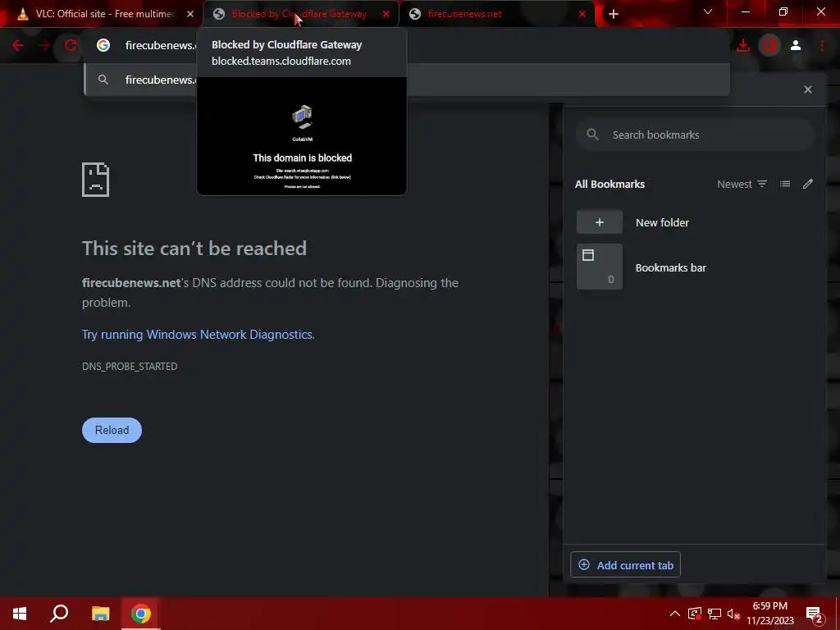Open the downloads icon in toolbar
The height and width of the screenshot is (630, 840).
click(x=743, y=46)
